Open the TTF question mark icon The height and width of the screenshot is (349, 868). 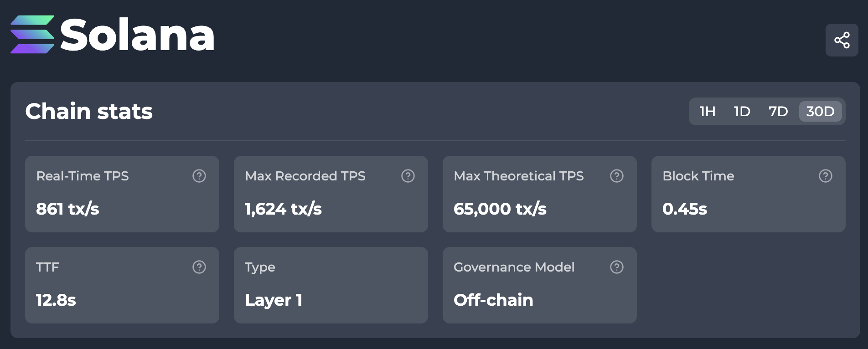[x=199, y=267]
